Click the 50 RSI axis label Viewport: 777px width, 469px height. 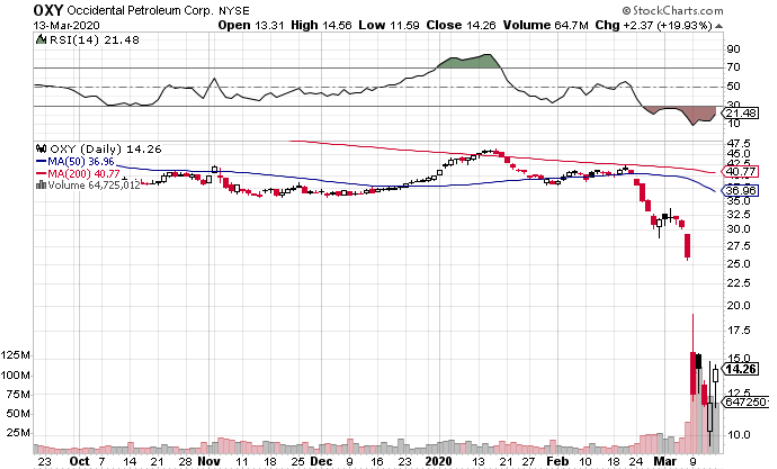pos(733,86)
